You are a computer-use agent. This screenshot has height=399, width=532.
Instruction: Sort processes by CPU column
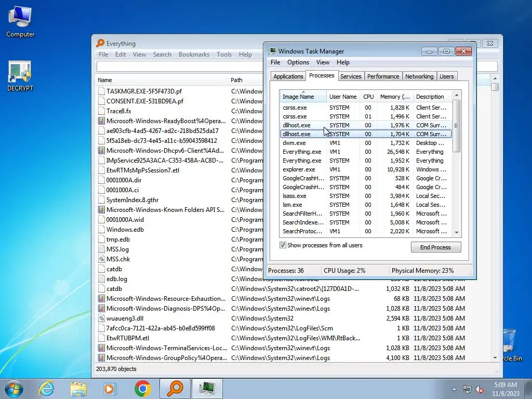coord(368,97)
